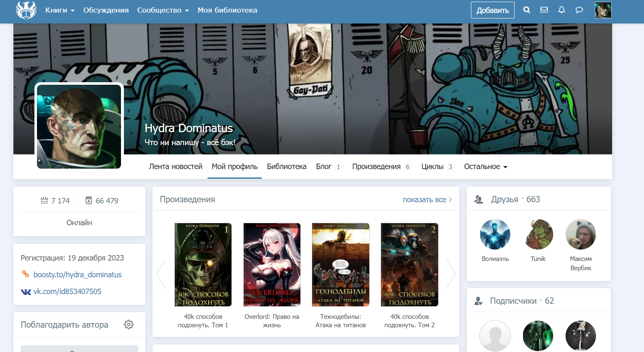Click the Максим Вербик friend name

tap(581, 263)
